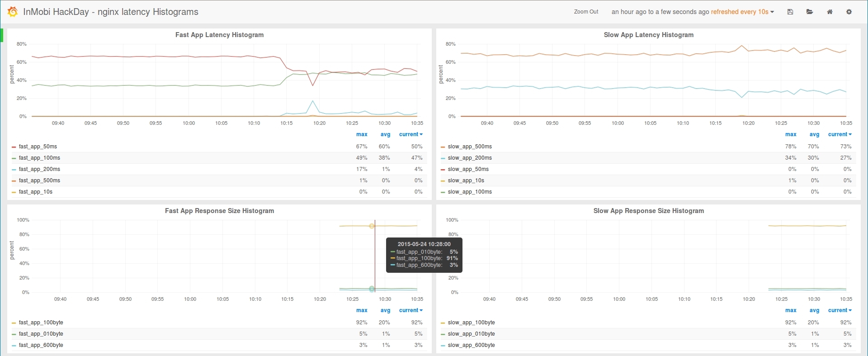Toggle fast_app_100byte series in legend

coord(41,323)
